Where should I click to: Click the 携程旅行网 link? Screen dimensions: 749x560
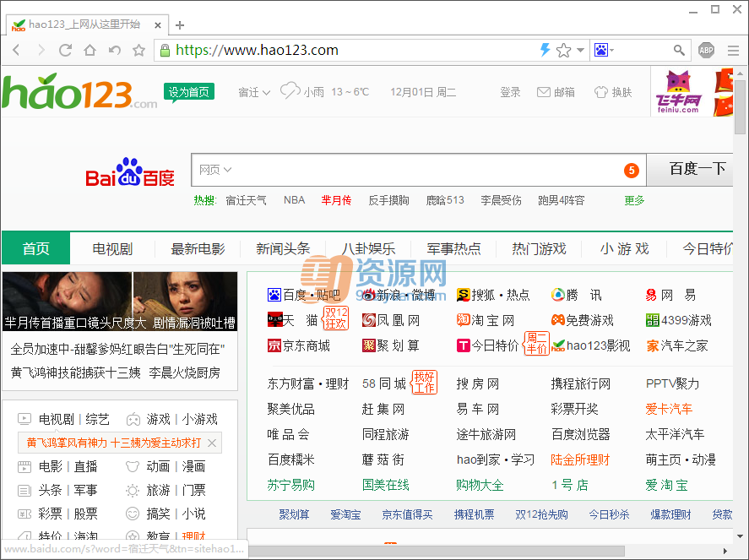pos(580,383)
